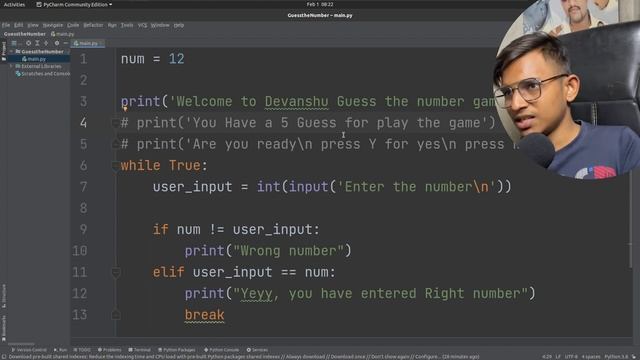Expand External Libraries node arrow
Viewport: 640px width, 360px height.
(11, 66)
